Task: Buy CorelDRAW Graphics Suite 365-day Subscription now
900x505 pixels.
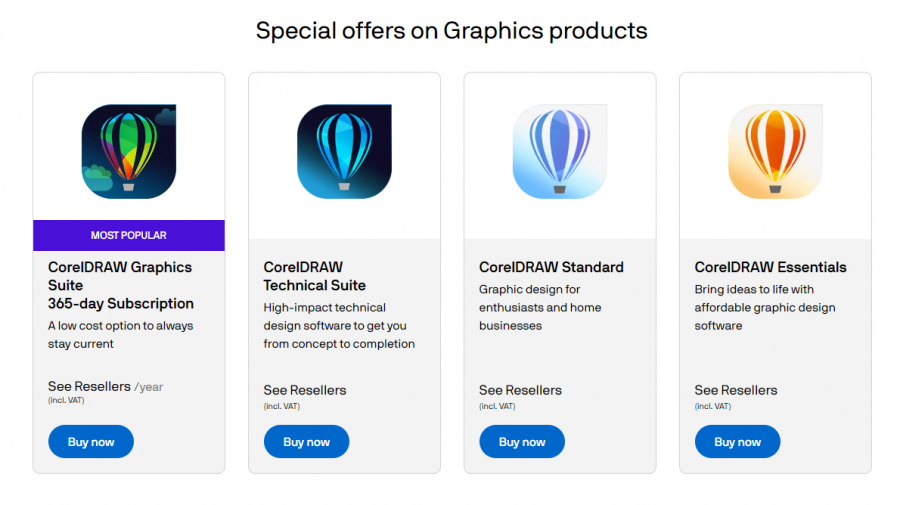Action: point(91,442)
